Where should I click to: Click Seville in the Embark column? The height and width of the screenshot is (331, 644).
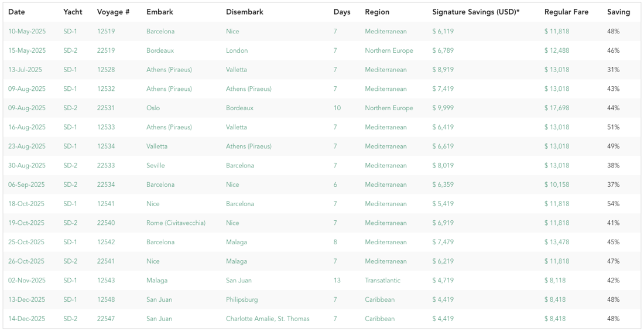[x=156, y=165]
